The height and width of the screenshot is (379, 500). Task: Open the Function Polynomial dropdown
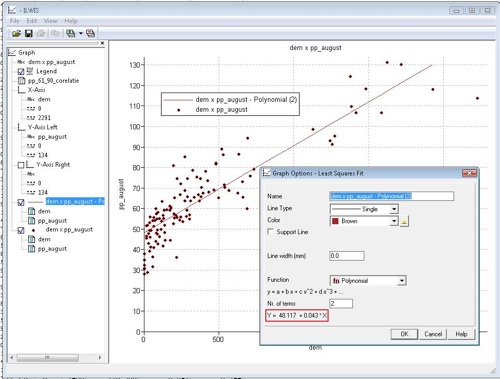402,281
